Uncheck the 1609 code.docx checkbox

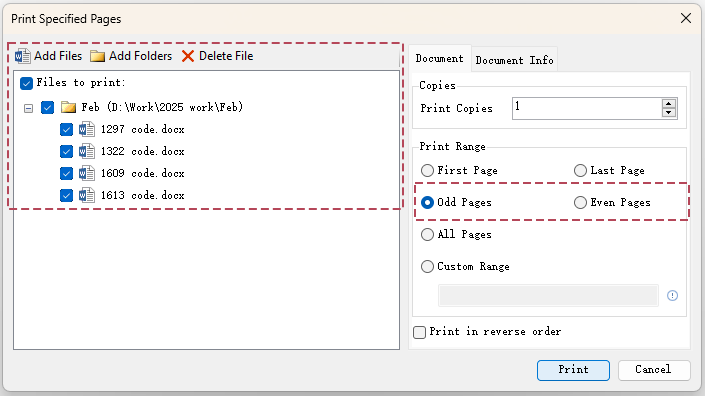pyautogui.click(x=66, y=174)
